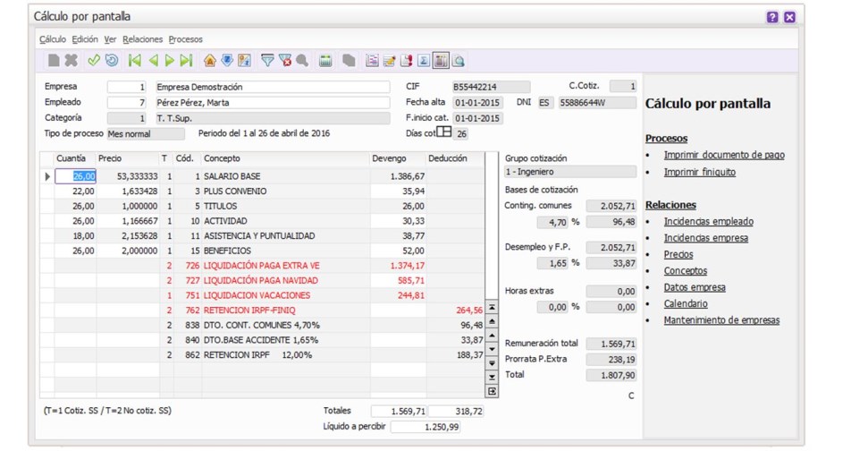Open the Edición menu
The image size is (868, 451).
tap(85, 39)
